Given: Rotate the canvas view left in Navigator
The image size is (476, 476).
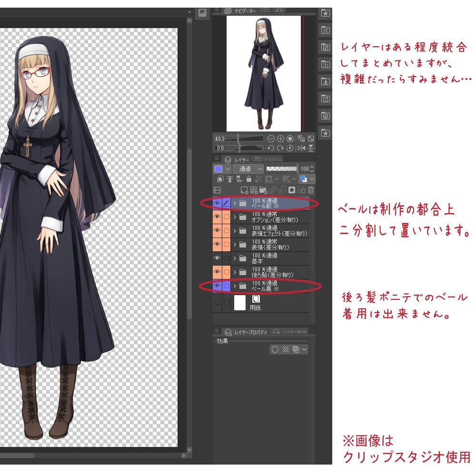Looking at the screenshot, I should [x=271, y=148].
